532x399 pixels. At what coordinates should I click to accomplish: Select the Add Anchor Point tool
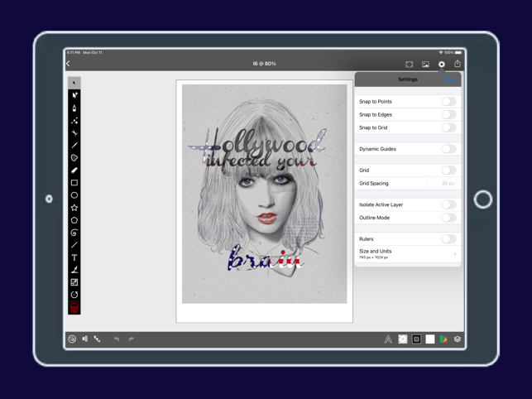click(x=74, y=121)
